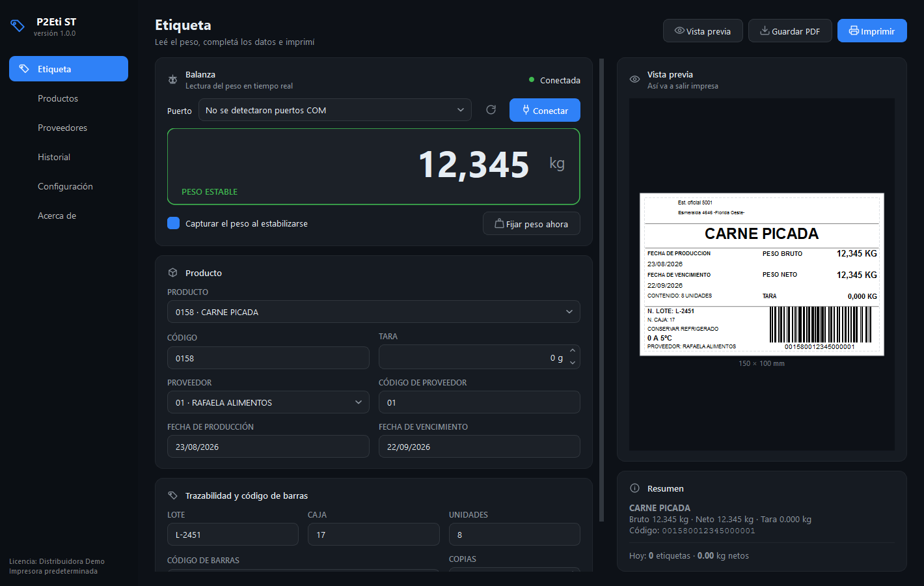This screenshot has height=586, width=924.
Task: Click the Bruto 12.345 kg summary line
Action: [720, 520]
